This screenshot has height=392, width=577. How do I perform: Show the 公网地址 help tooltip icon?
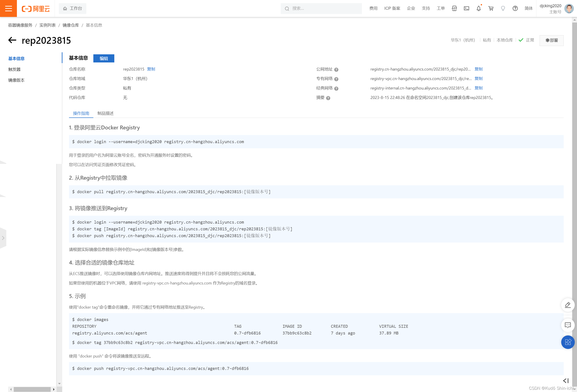pos(336,70)
